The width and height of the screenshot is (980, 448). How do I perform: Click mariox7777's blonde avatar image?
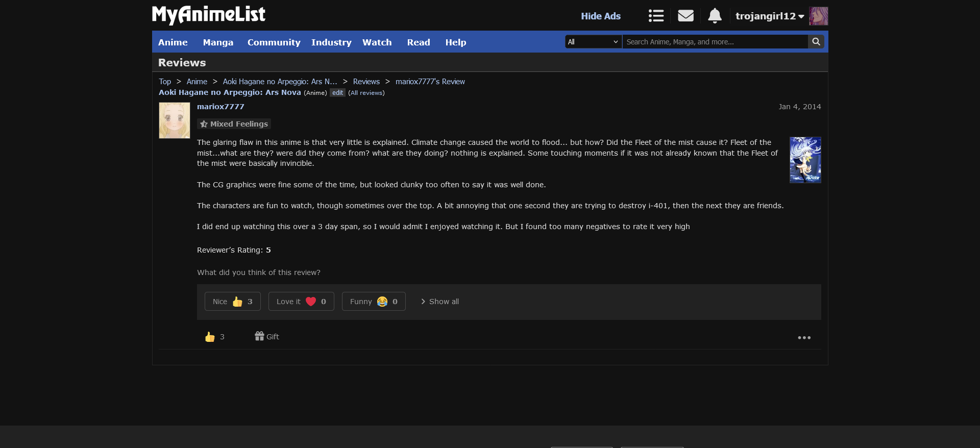click(175, 120)
